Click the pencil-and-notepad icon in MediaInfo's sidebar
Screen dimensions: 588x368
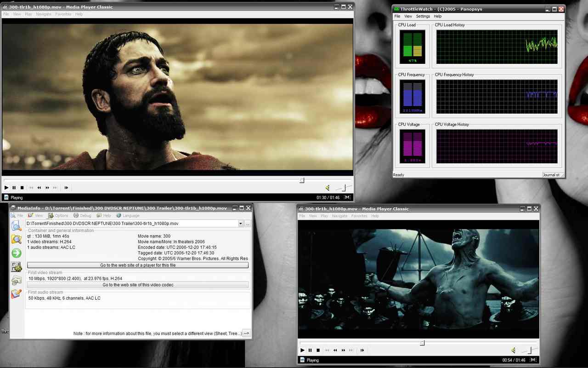point(17,294)
